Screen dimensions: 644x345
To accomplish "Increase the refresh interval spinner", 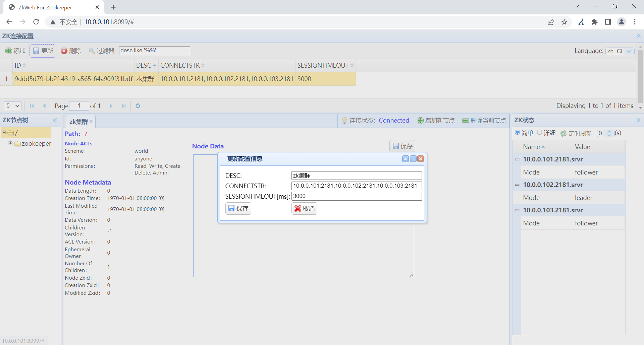I will [609, 131].
